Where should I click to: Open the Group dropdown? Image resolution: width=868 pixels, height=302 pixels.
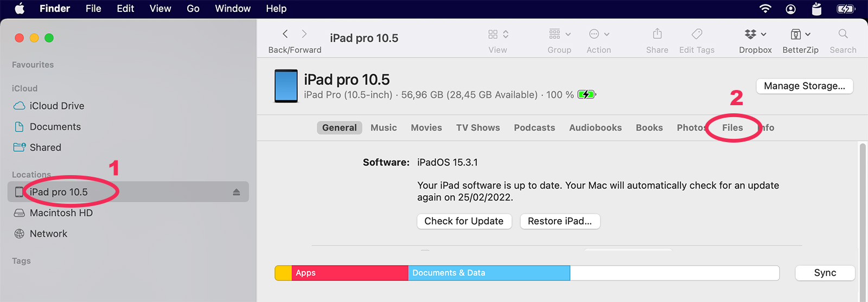[560, 34]
